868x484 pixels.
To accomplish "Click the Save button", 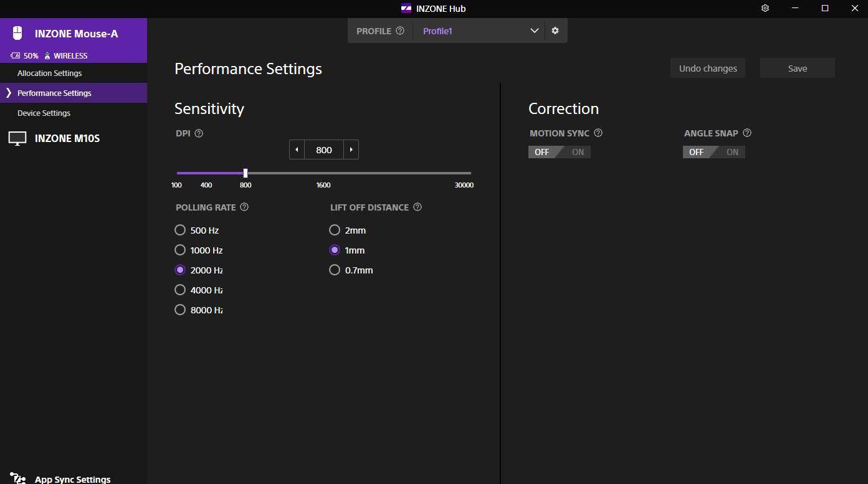I will (797, 69).
